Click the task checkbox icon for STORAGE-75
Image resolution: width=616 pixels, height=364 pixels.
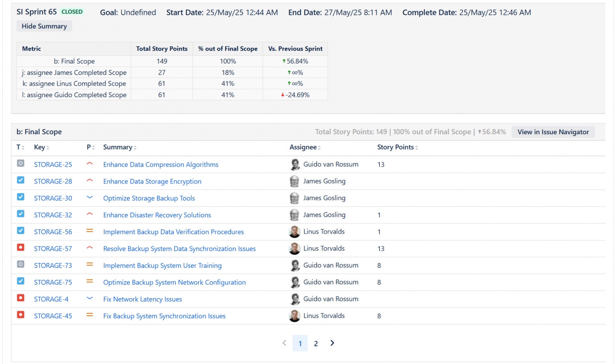(x=21, y=281)
